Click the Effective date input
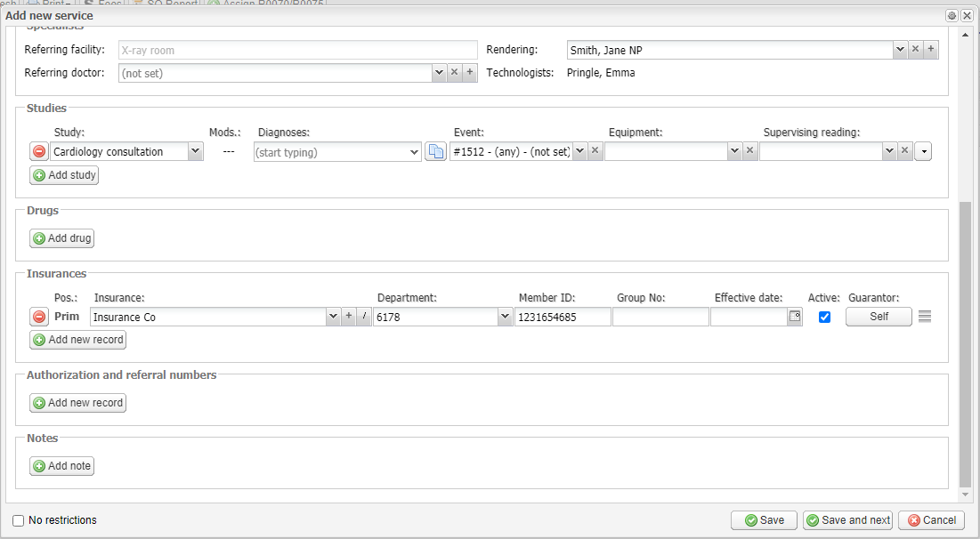Viewport: 980px width, 539px height. click(749, 317)
